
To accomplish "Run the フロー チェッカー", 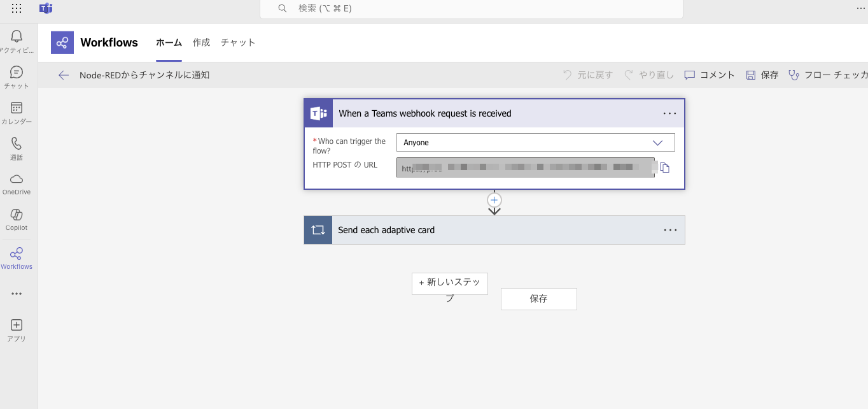I will point(828,75).
